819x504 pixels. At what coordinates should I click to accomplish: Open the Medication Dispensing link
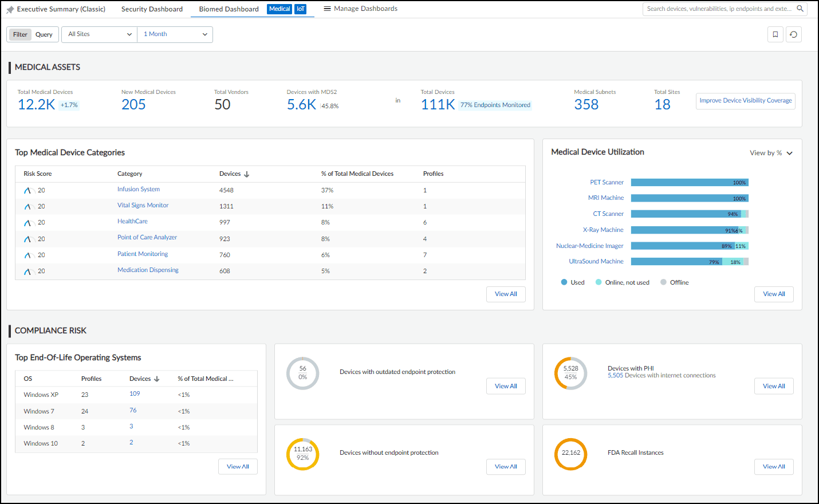pos(148,270)
